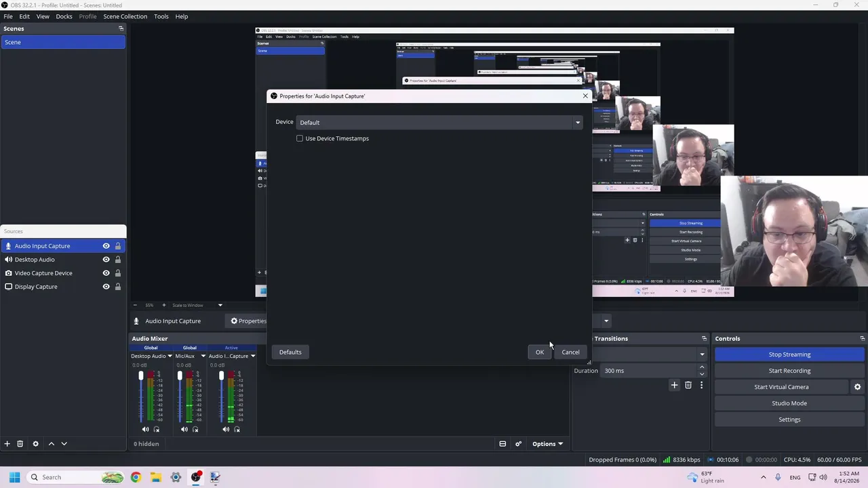Toggle monitoring headphone icon for Audio Input Capture
Image resolution: width=868 pixels, height=488 pixels.
237,429
